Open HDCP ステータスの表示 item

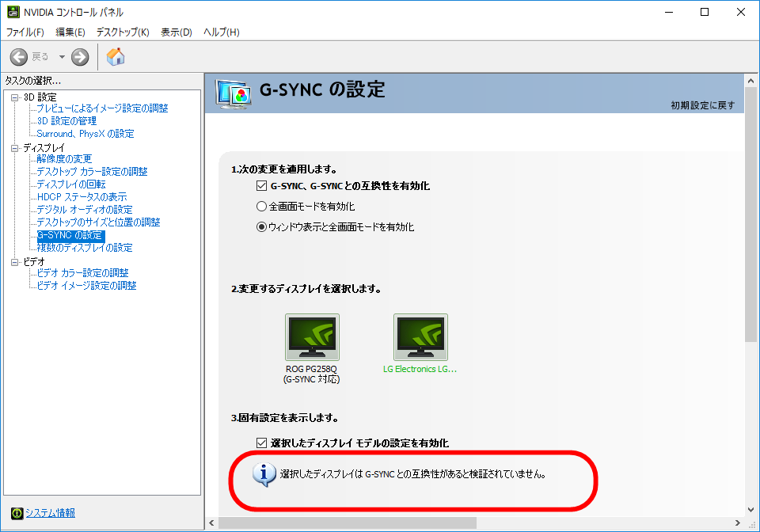[82, 196]
